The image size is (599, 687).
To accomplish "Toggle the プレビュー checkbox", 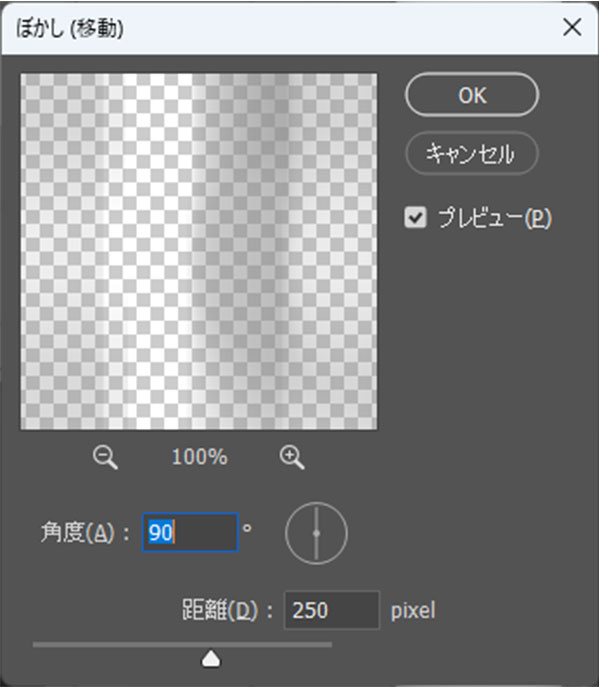I will click(415, 217).
